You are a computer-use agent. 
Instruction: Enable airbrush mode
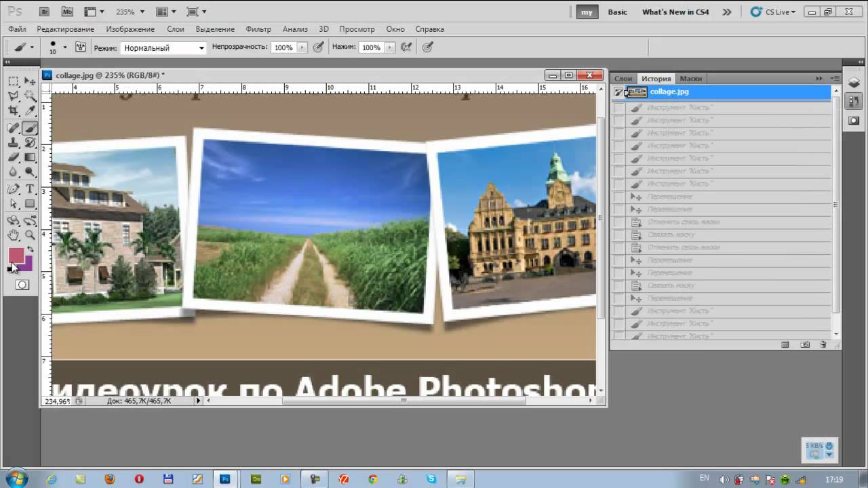pyautogui.click(x=406, y=47)
